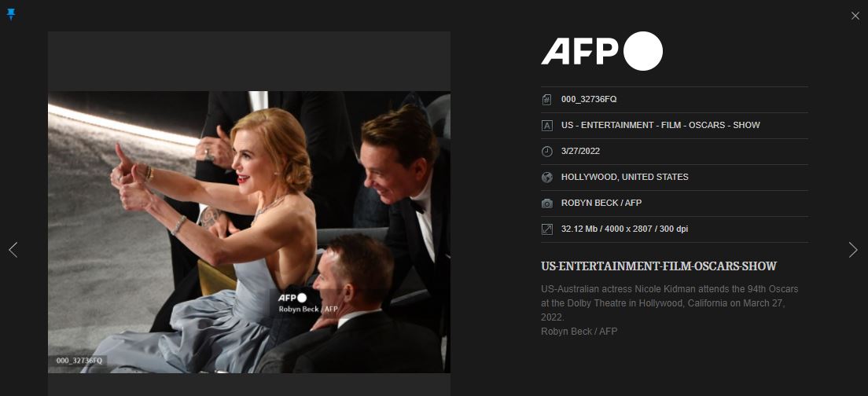Click the US-ENTERTAINMENT-FILM-OSCARS-SHOW headline

coord(659,266)
